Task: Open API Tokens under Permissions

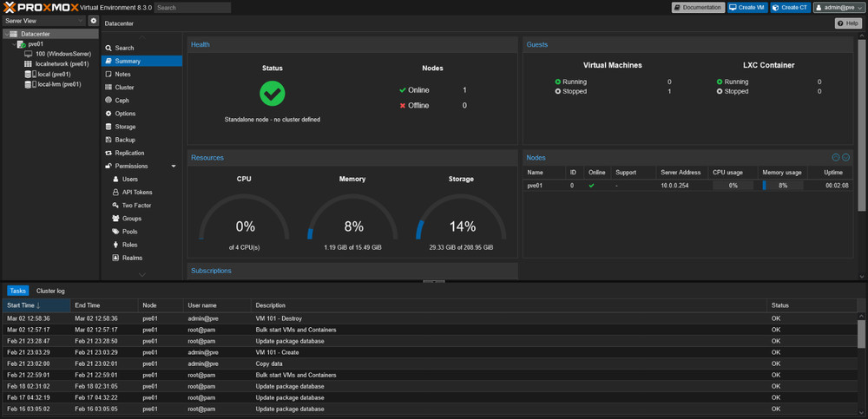Action: pos(141,193)
